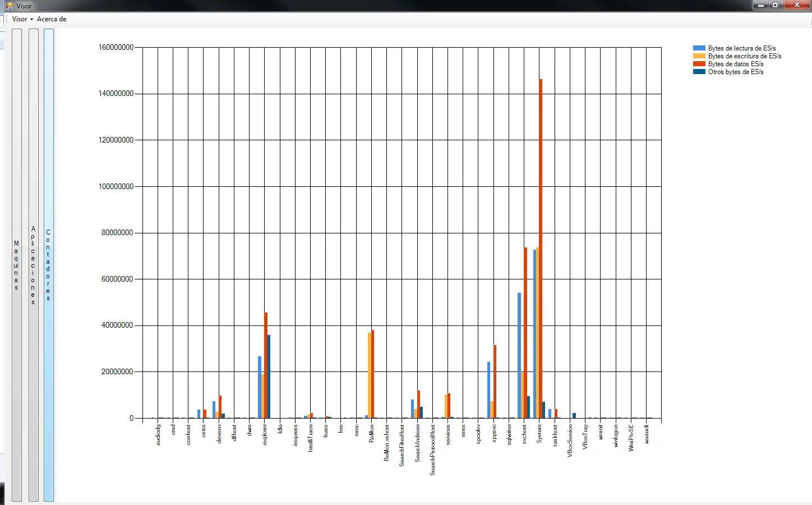Click y-axis value 120000000
Image resolution: width=812 pixels, height=505 pixels.
coord(116,140)
